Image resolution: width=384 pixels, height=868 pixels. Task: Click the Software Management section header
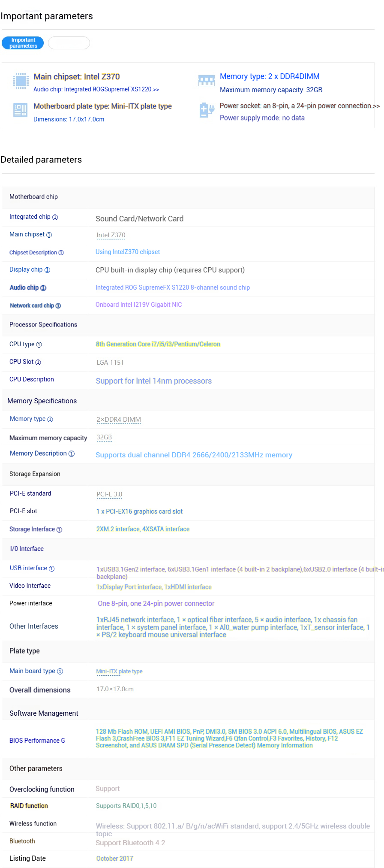coord(44,714)
